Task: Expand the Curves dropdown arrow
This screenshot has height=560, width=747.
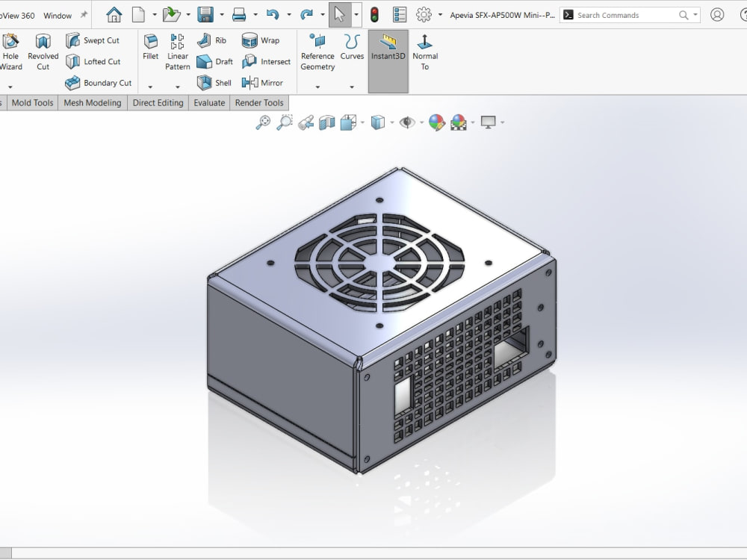Action: (x=352, y=87)
